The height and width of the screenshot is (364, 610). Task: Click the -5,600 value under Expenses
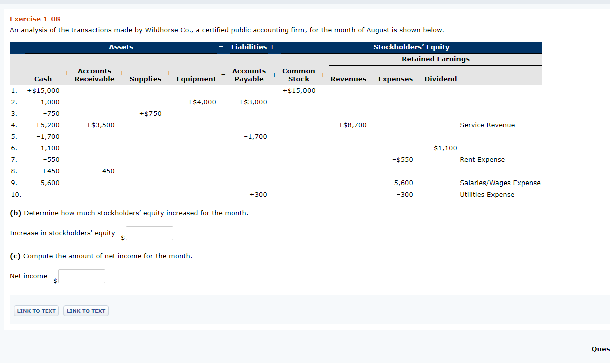401,183
